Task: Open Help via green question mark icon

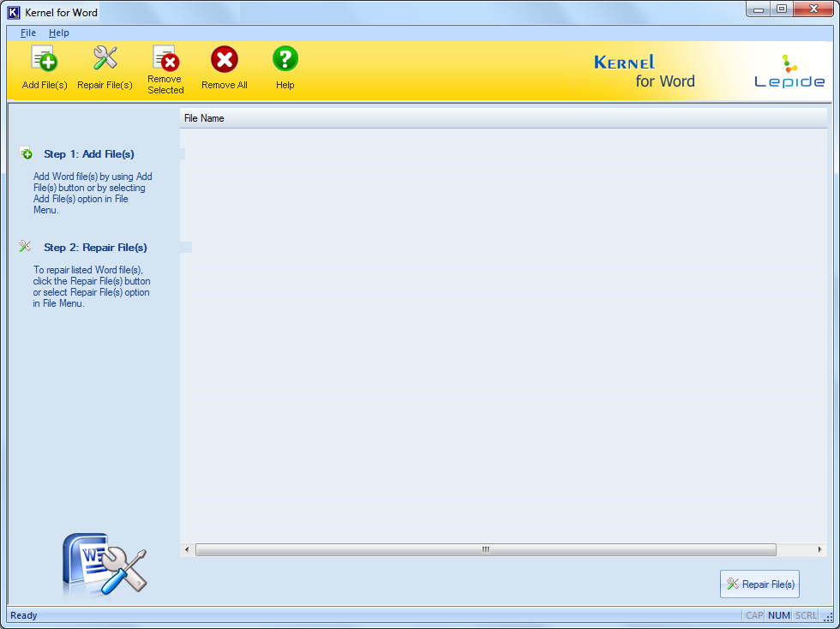Action: (x=285, y=59)
